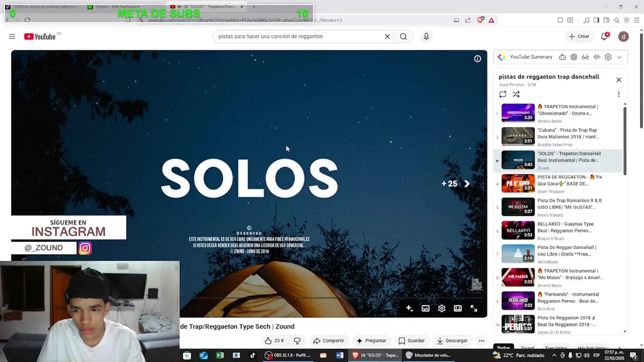Play PISTA DE REGGAETON Pa Que Goce

click(558, 184)
